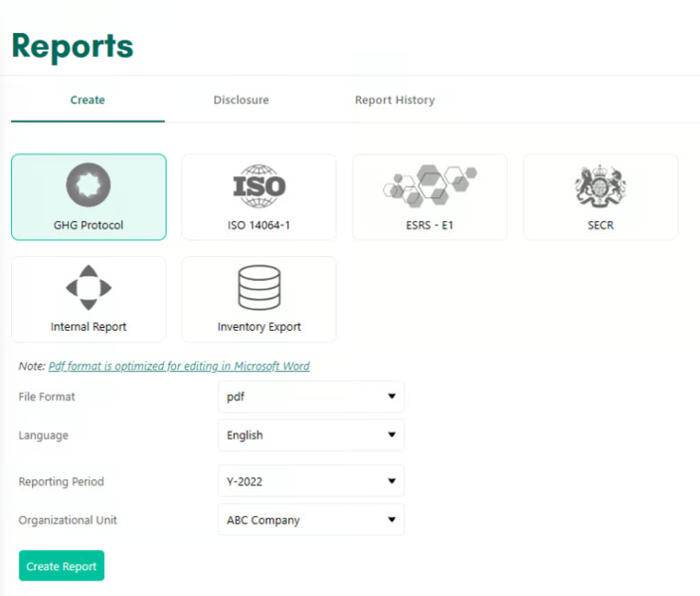Click the ISO 14064-1 card label
This screenshot has height=596, width=700.
(x=259, y=225)
